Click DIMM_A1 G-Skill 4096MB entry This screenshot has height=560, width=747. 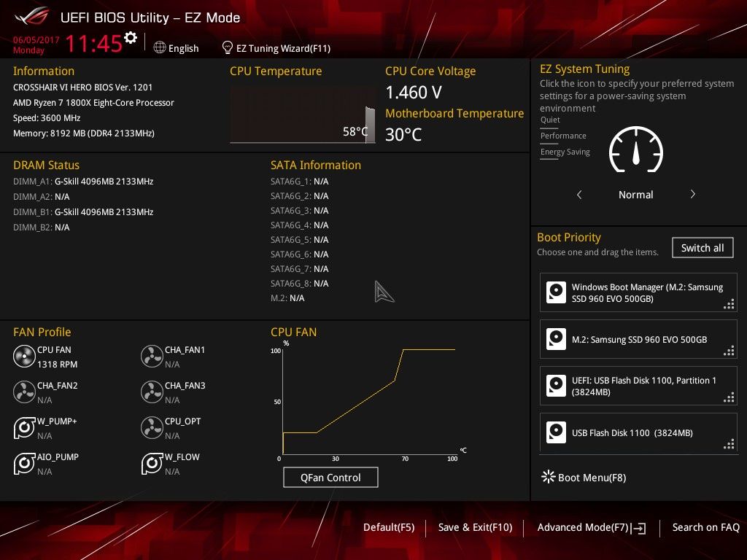[x=83, y=182]
